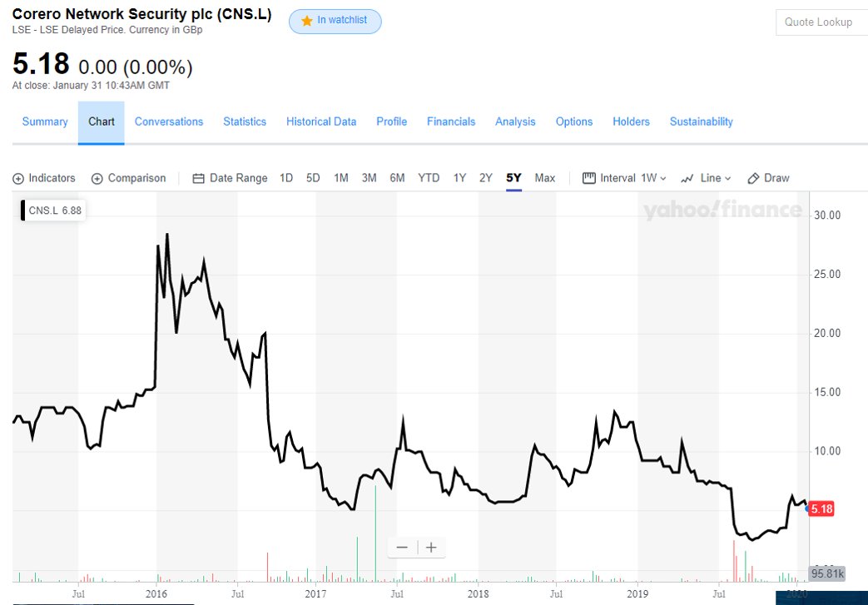The width and height of the screenshot is (868, 605).
Task: Click the Interval ruler icon
Action: pyautogui.click(x=589, y=178)
